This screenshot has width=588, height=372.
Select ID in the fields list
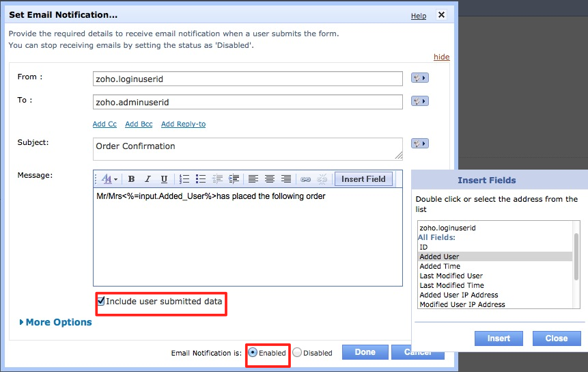495,247
